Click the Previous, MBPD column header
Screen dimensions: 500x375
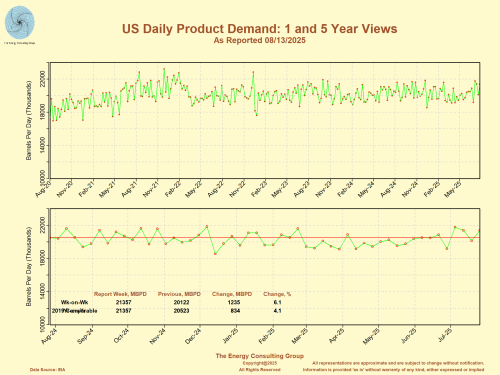pos(179,294)
